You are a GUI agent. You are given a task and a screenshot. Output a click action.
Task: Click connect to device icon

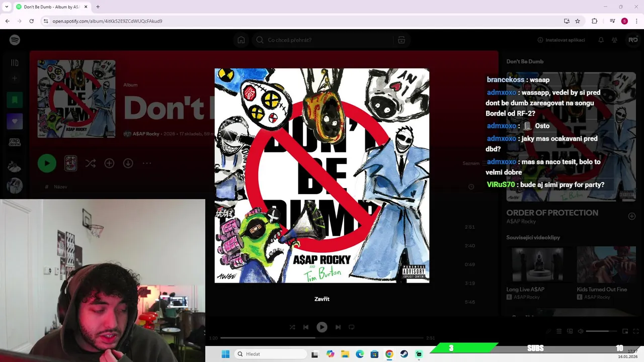[x=570, y=331]
